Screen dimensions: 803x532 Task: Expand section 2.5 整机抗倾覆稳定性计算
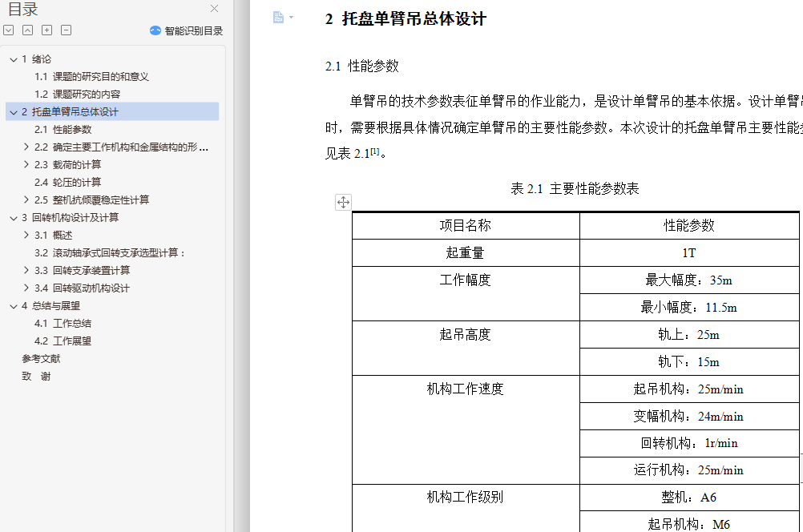click(26, 199)
